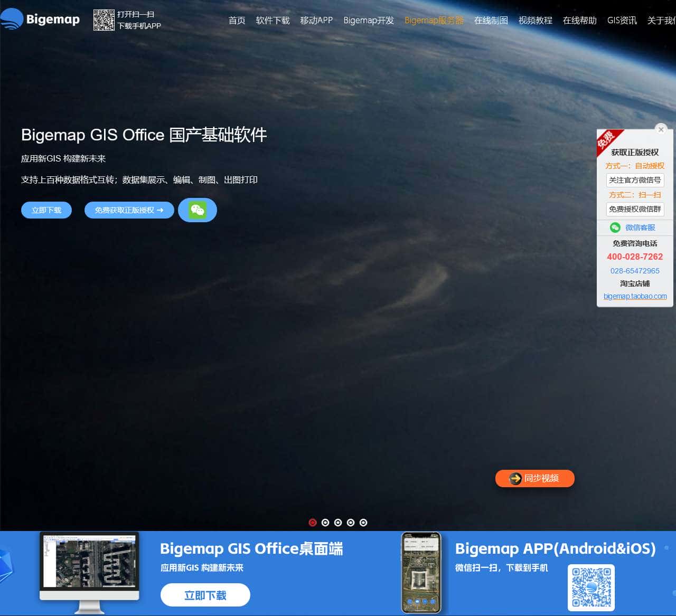
Task: Click 关注官方微信号 in side panel
Action: 635,180
